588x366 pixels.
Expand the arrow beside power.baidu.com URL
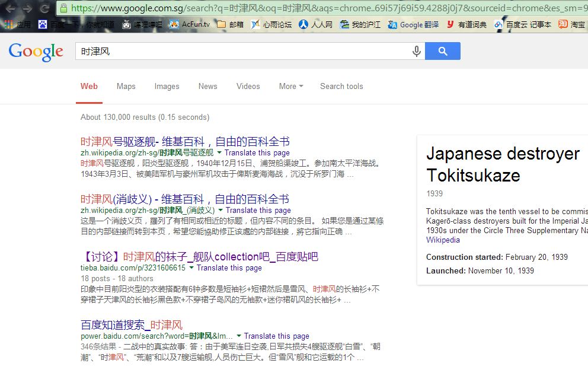tap(239, 336)
